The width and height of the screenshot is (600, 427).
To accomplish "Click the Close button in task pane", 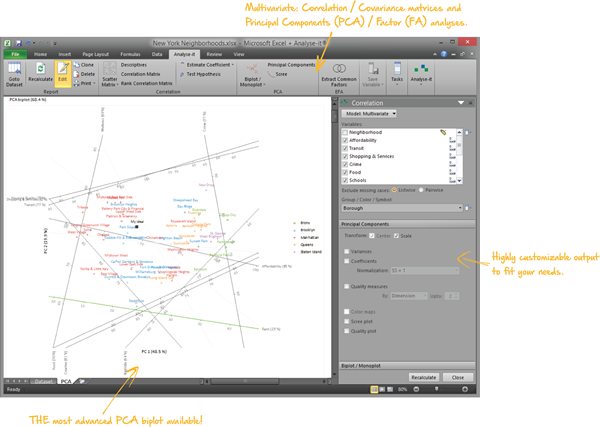I will point(458,377).
